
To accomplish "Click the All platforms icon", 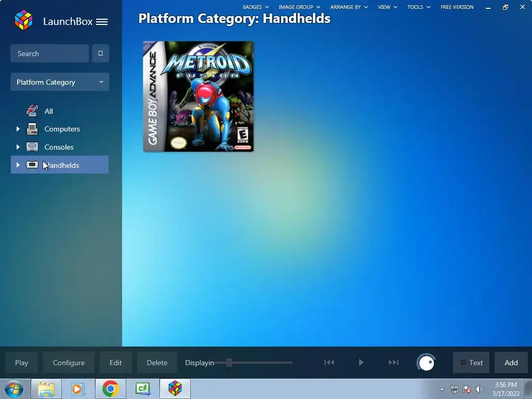I will (32, 111).
